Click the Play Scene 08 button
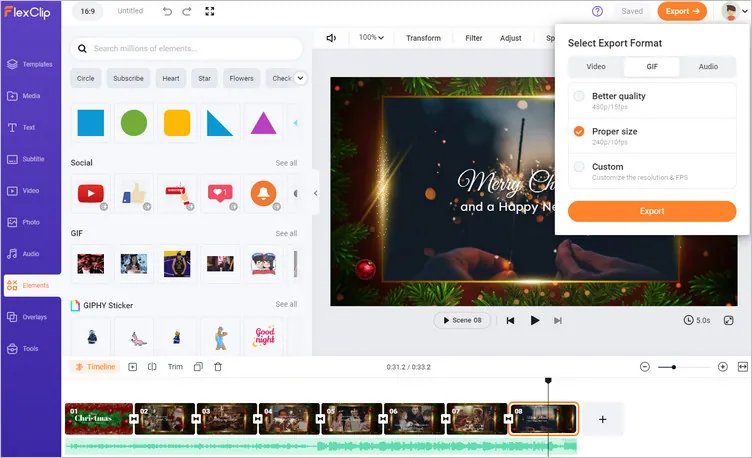752x458 pixels. pyautogui.click(x=462, y=320)
